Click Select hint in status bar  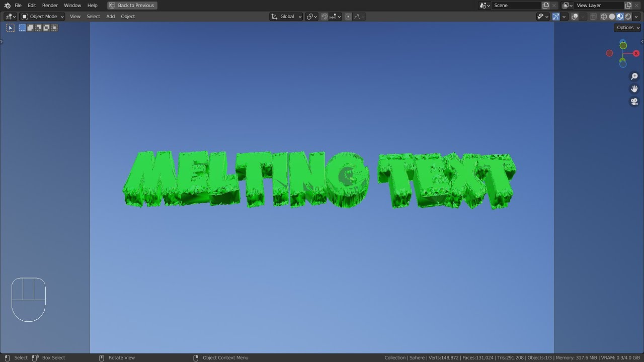point(21,357)
